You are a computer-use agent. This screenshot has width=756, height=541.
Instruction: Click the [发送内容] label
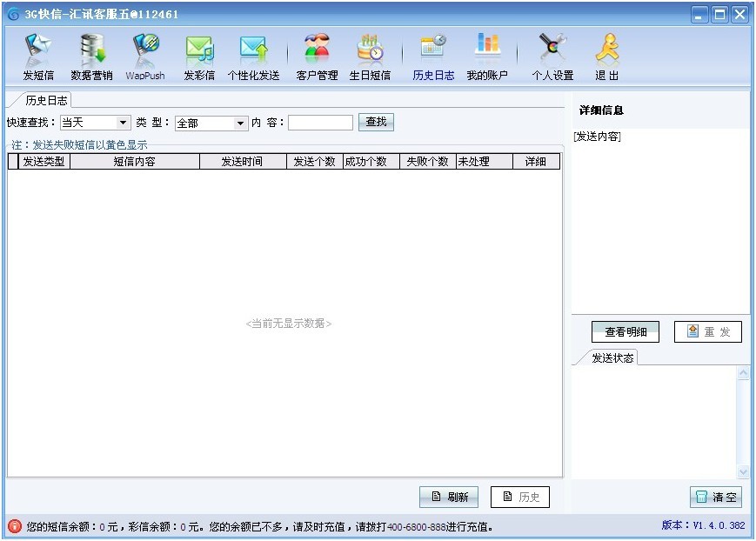pyautogui.click(x=598, y=137)
